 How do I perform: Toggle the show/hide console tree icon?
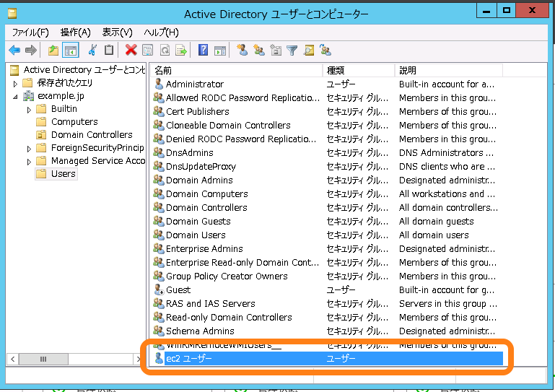(x=71, y=51)
